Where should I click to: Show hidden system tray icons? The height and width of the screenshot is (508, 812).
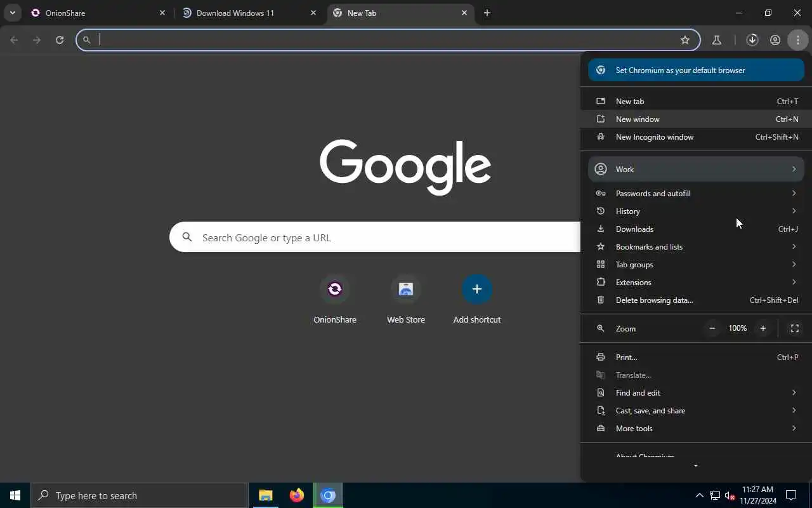pyautogui.click(x=700, y=495)
